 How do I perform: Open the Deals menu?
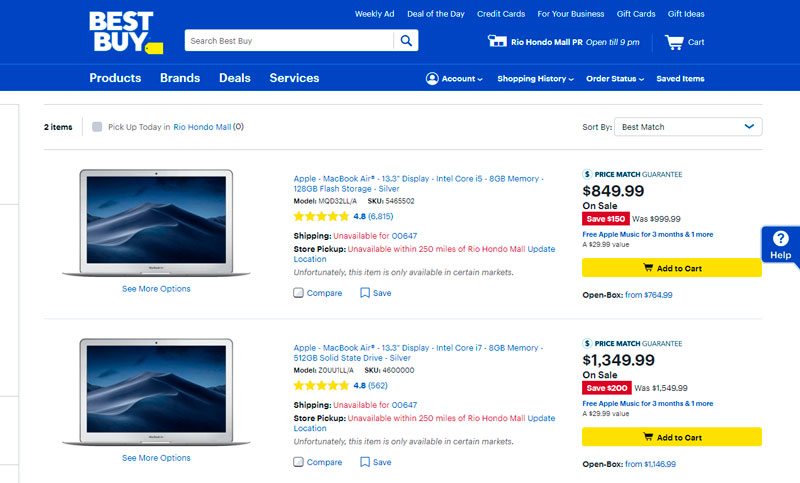click(235, 78)
